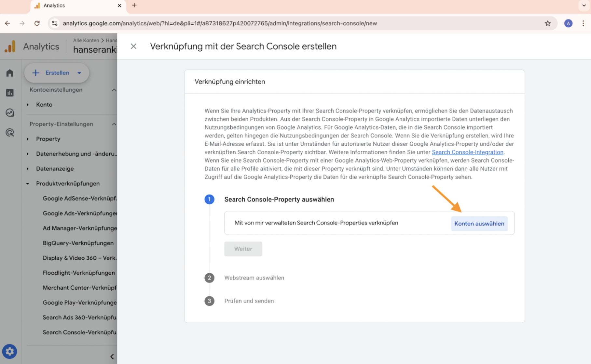Close the Search Console link panel

pos(133,46)
